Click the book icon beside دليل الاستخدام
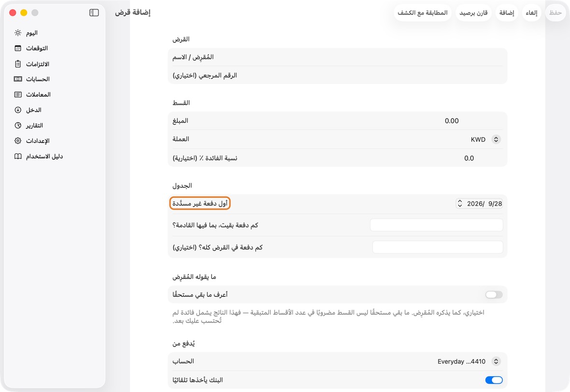Image resolution: width=570 pixels, height=392 pixels. tap(18, 156)
